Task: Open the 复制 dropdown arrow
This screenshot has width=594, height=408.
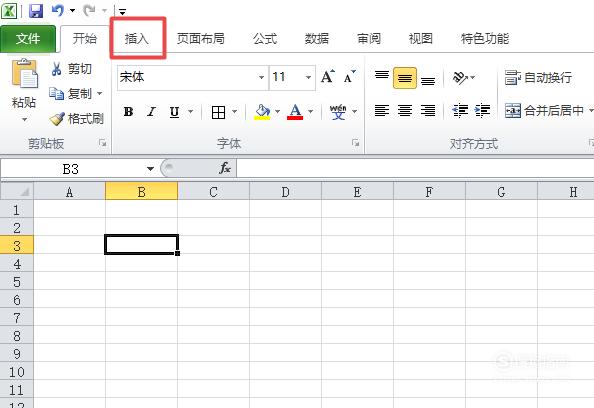Action: [x=100, y=94]
